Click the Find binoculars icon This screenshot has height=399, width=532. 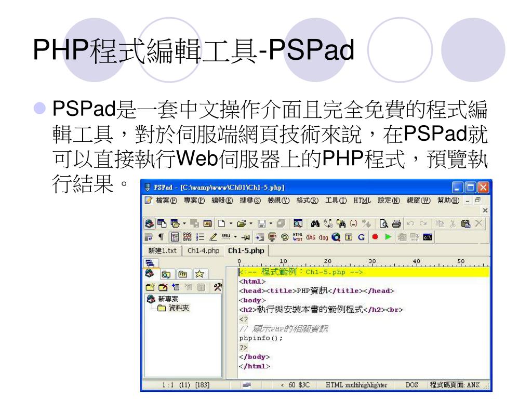(315, 223)
